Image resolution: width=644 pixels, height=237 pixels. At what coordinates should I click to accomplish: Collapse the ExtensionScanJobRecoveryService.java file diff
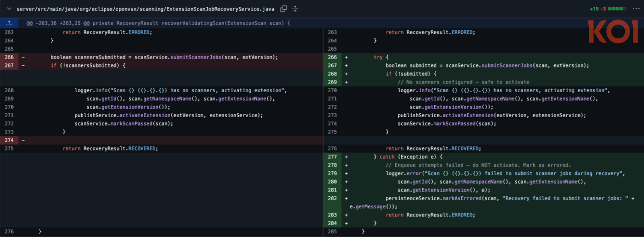pyautogui.click(x=9, y=8)
